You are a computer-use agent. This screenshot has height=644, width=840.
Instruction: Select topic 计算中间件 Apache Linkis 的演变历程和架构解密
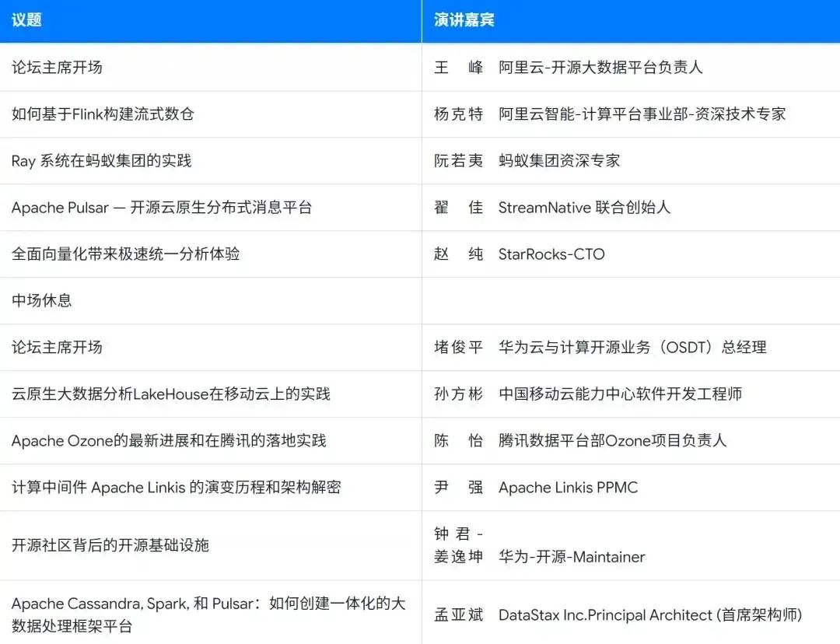[177, 487]
